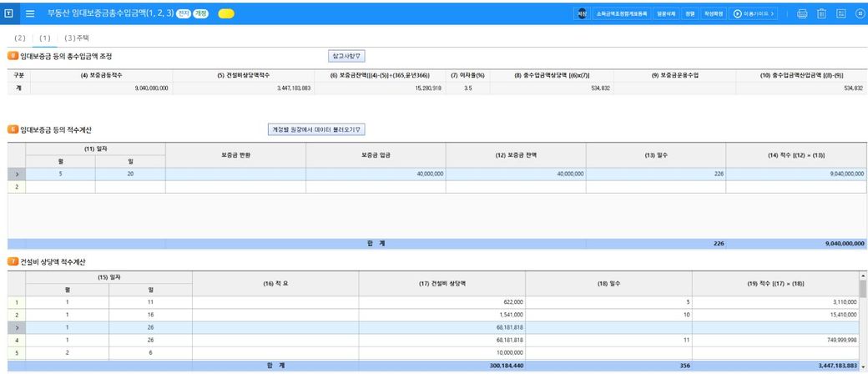Select the 보증금 입금 cell with 40,000,000
Image resolution: width=868 pixels, height=374 pixels.
pos(376,174)
